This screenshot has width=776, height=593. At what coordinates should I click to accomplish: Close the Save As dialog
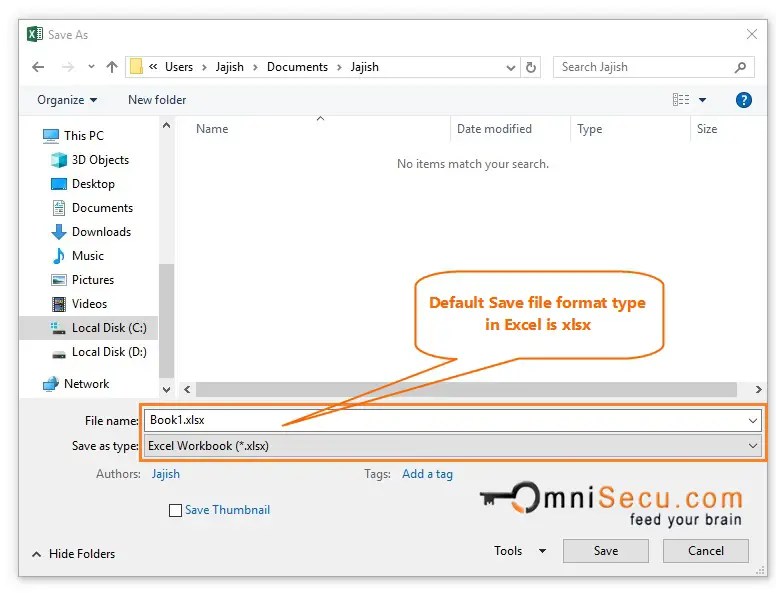pos(752,34)
